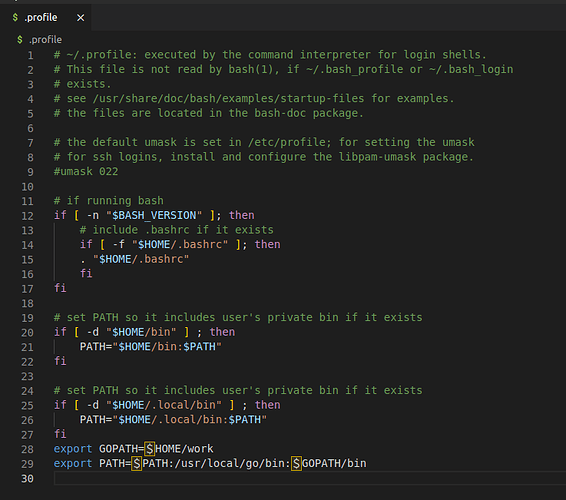566x500 pixels.
Task: Click '# exists.' comment on line 3
Action: [x=83, y=84]
